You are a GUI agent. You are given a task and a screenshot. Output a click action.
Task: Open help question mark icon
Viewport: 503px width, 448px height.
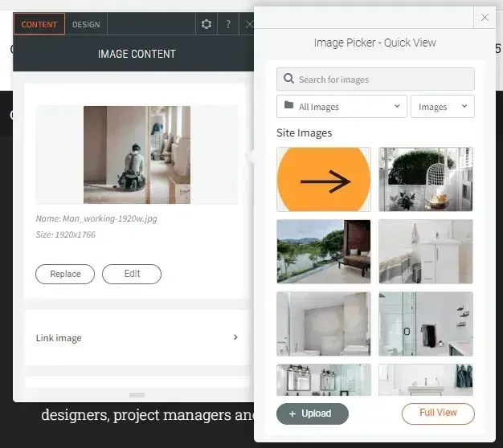[228, 24]
